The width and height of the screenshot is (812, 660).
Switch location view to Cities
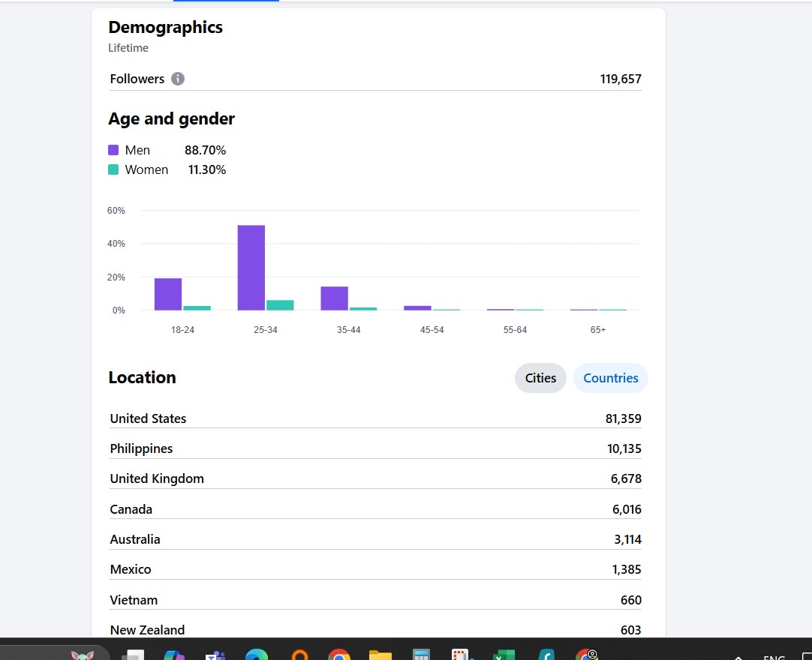[540, 378]
